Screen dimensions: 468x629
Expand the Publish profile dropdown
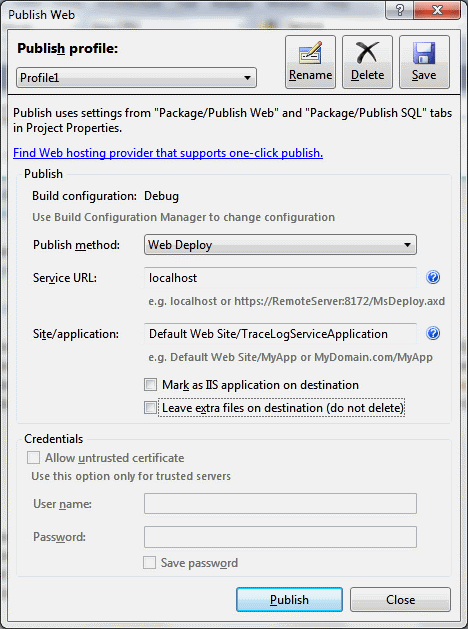click(136, 77)
